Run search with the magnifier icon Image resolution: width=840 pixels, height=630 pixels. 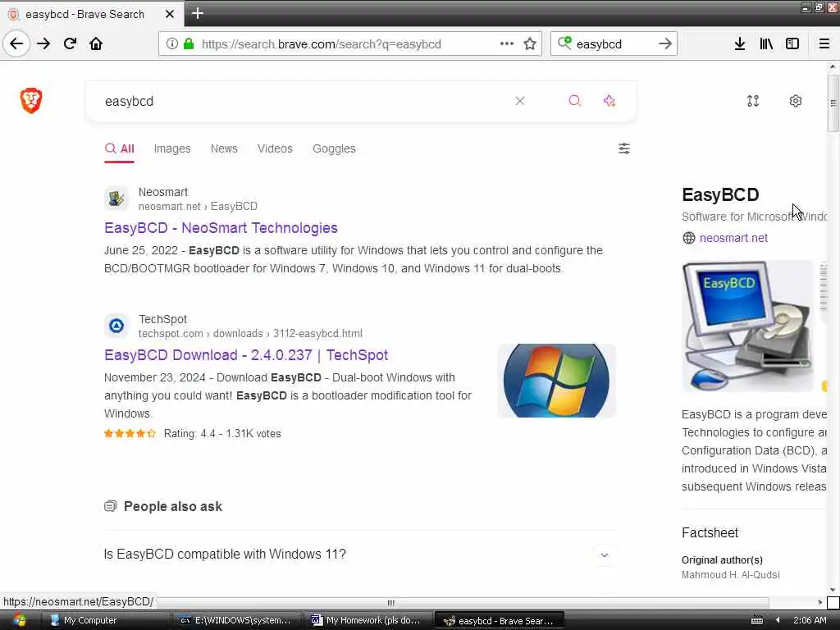click(x=574, y=101)
